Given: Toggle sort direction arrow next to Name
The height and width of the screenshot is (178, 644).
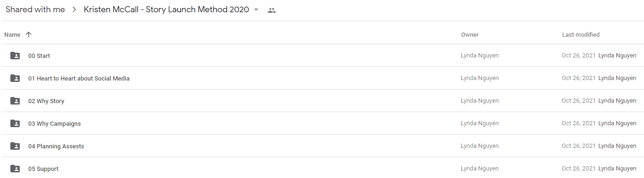Looking at the screenshot, I should click(x=29, y=34).
